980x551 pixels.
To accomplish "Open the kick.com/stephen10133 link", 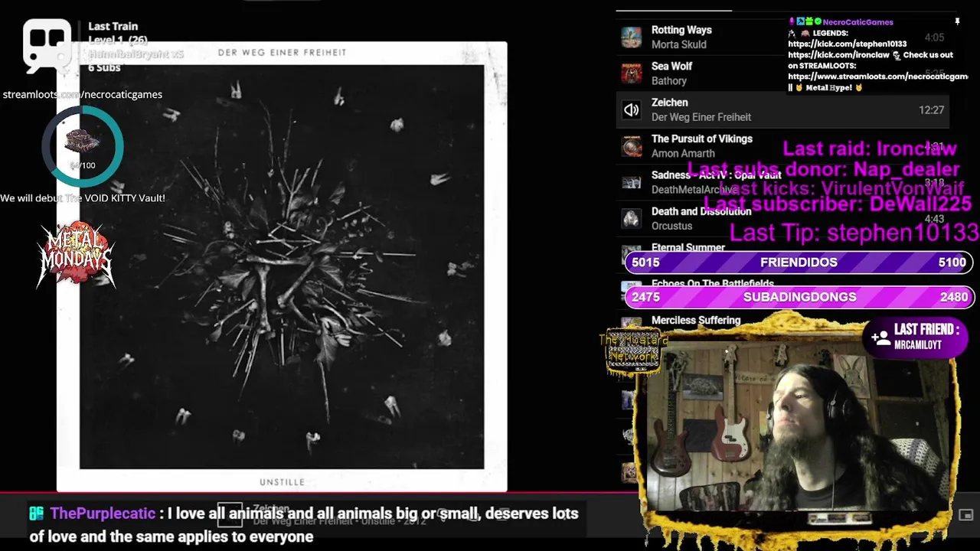I will click(847, 44).
